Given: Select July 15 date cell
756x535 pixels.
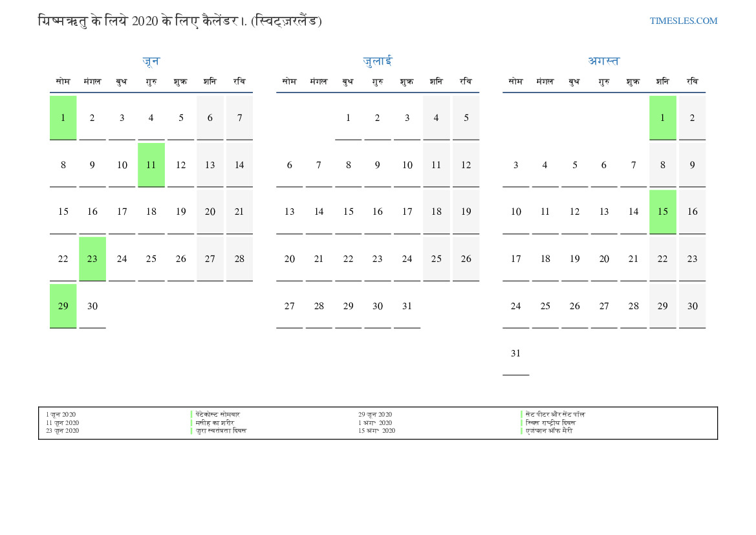Looking at the screenshot, I should pyautogui.click(x=348, y=212).
